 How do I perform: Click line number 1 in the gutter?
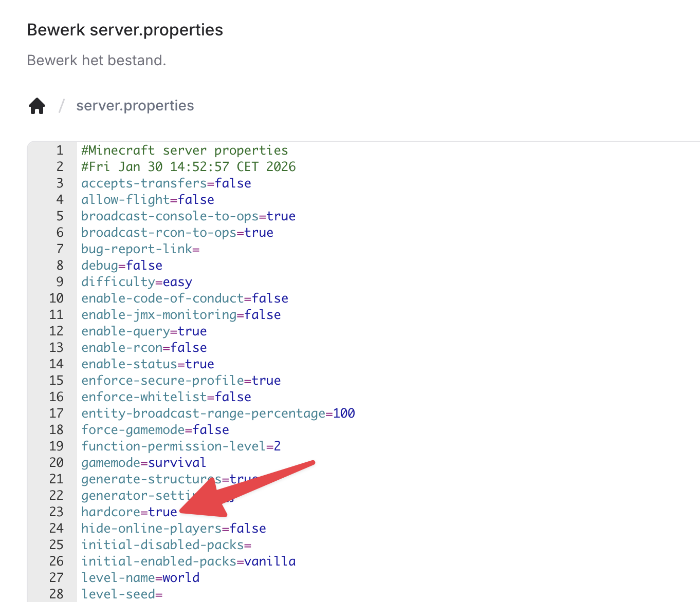tap(60, 150)
